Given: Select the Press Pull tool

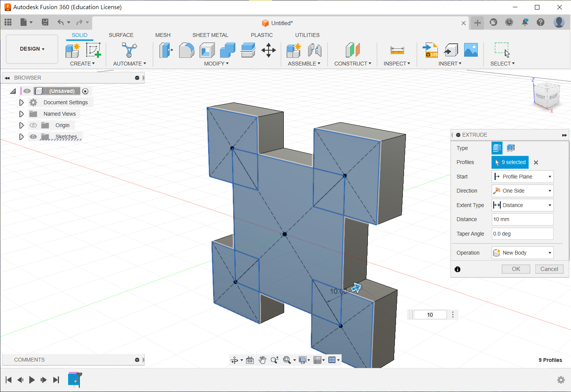Looking at the screenshot, I should click(165, 50).
